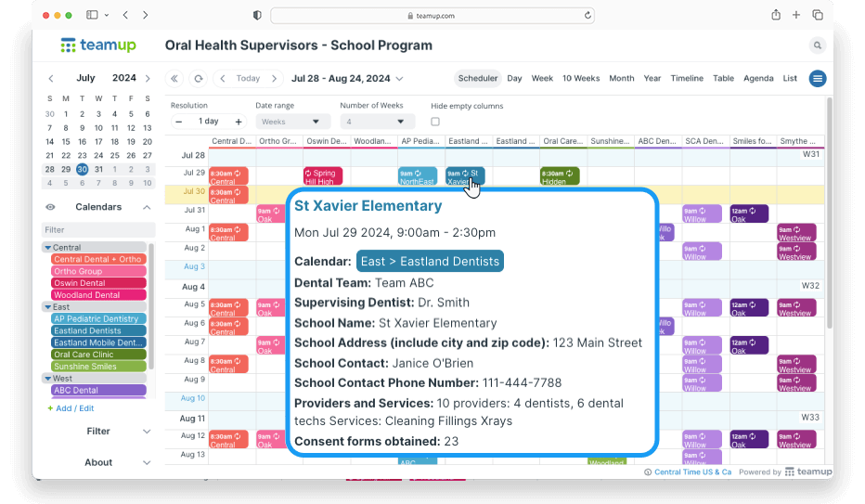The width and height of the screenshot is (865, 504).
Task: Toggle Oral Care Clinic calendar
Action: tap(98, 355)
